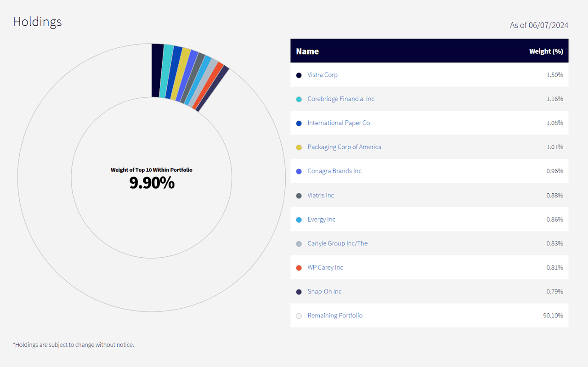Click the Packaging Corp yellow legend dot
The height and width of the screenshot is (367, 588).
click(x=299, y=147)
